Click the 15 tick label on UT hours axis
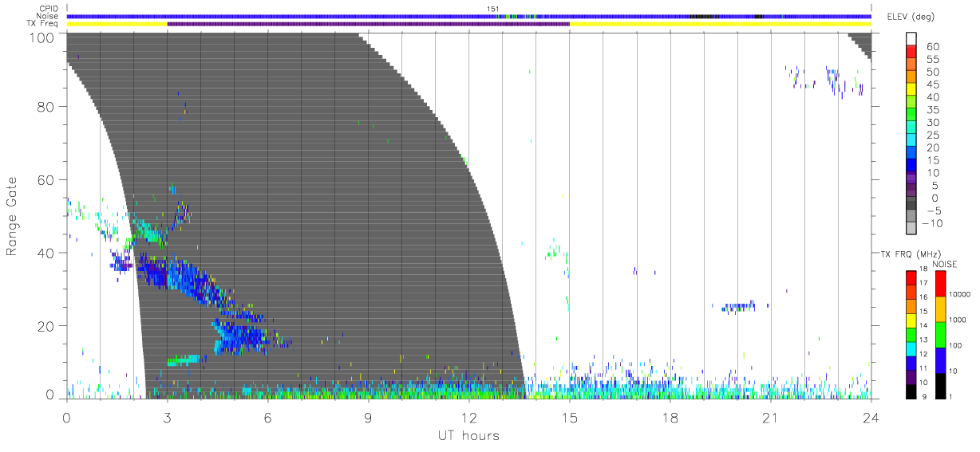Screen dimensions: 980x452 570,418
